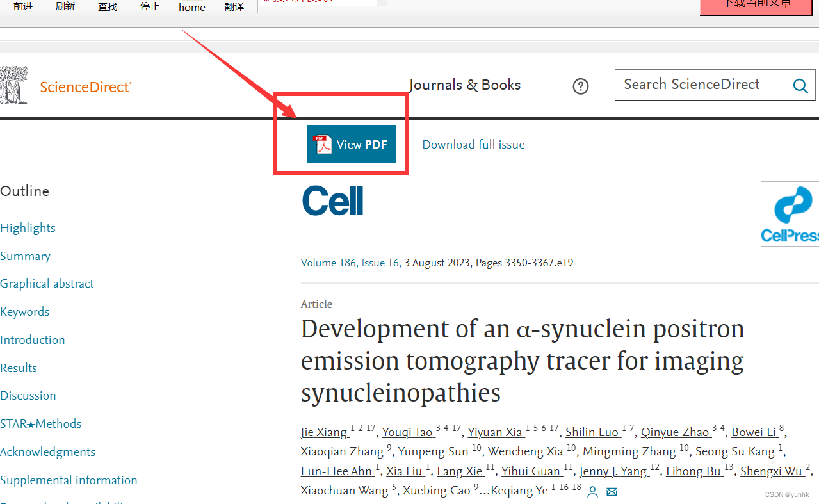Image resolution: width=819 pixels, height=504 pixels.
Task: Open author Lihong Bu
Action: (694, 471)
